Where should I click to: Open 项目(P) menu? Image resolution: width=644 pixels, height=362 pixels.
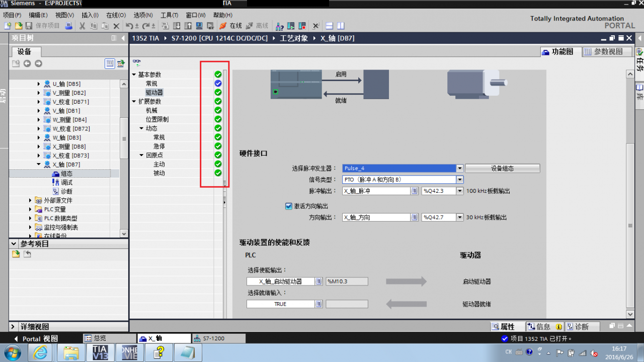(12, 15)
